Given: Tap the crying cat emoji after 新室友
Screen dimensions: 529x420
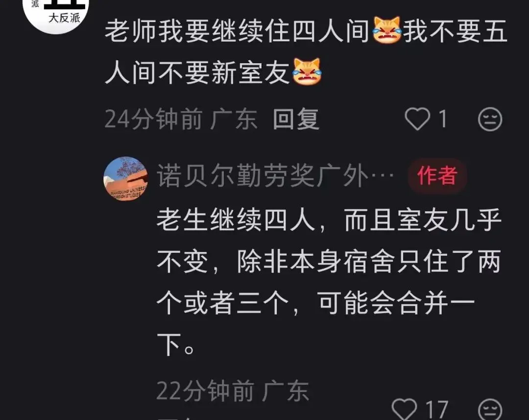Looking at the screenshot, I should (307, 72).
